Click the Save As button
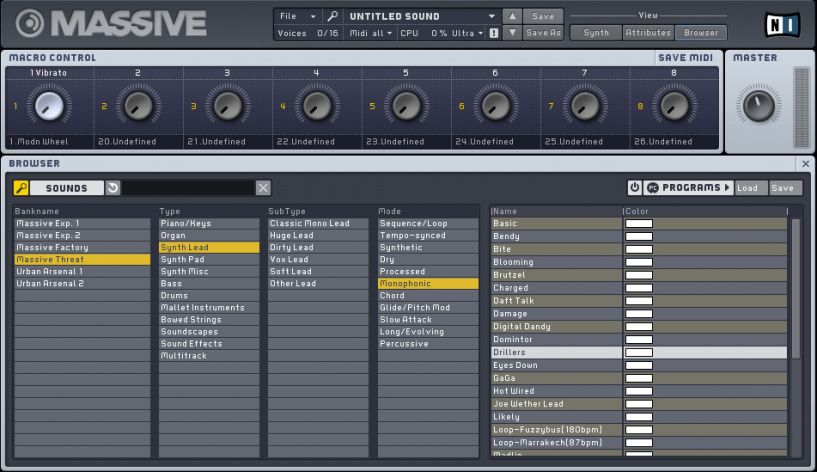The width and height of the screenshot is (817, 472). (543, 32)
